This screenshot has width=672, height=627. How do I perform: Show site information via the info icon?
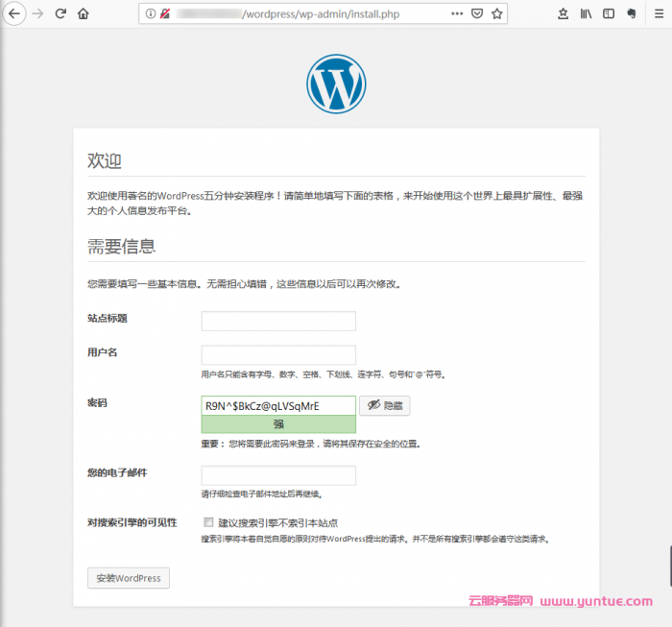151,13
